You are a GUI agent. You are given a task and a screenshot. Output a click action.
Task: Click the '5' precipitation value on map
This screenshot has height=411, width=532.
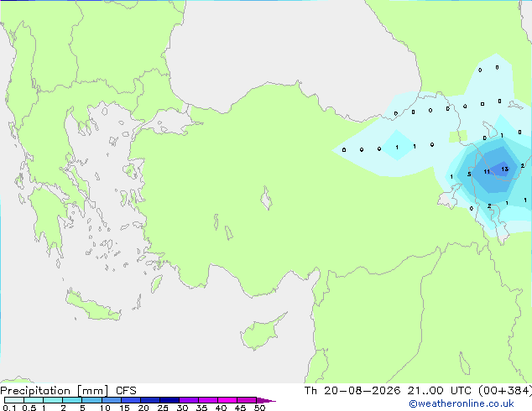click(x=469, y=174)
